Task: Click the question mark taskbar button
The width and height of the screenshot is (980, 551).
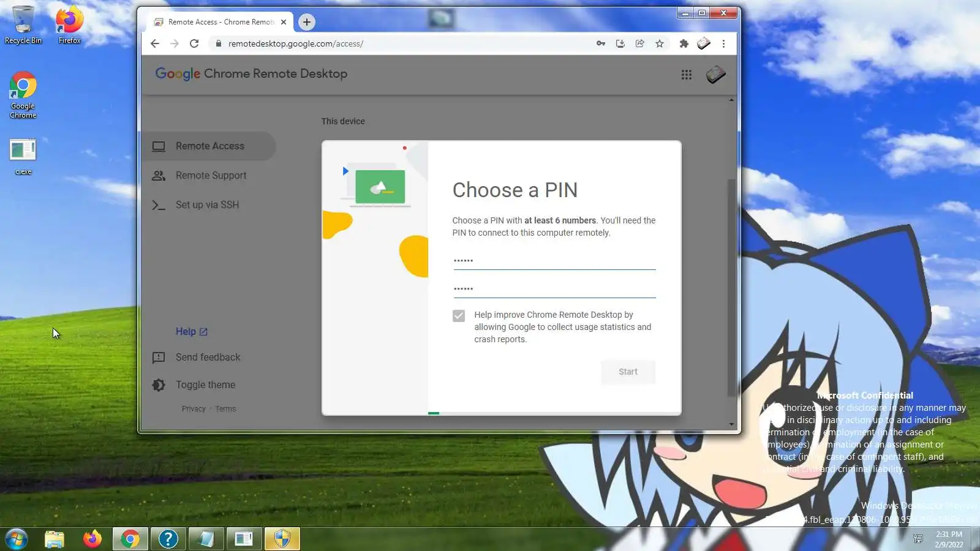Action: [x=168, y=539]
